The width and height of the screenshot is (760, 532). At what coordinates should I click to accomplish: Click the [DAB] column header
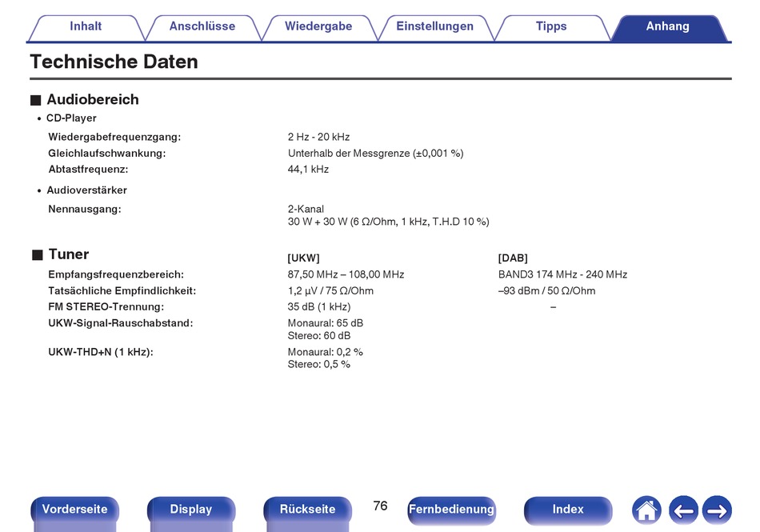tap(513, 258)
